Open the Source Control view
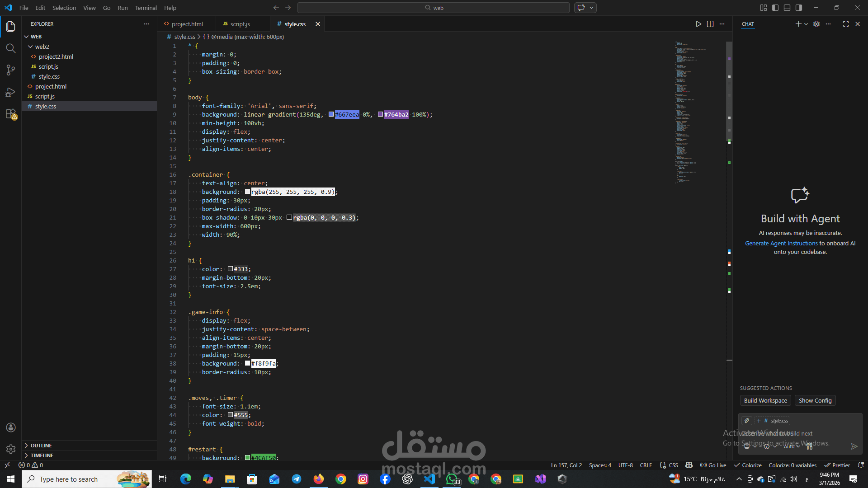868x488 pixels. (x=10, y=70)
